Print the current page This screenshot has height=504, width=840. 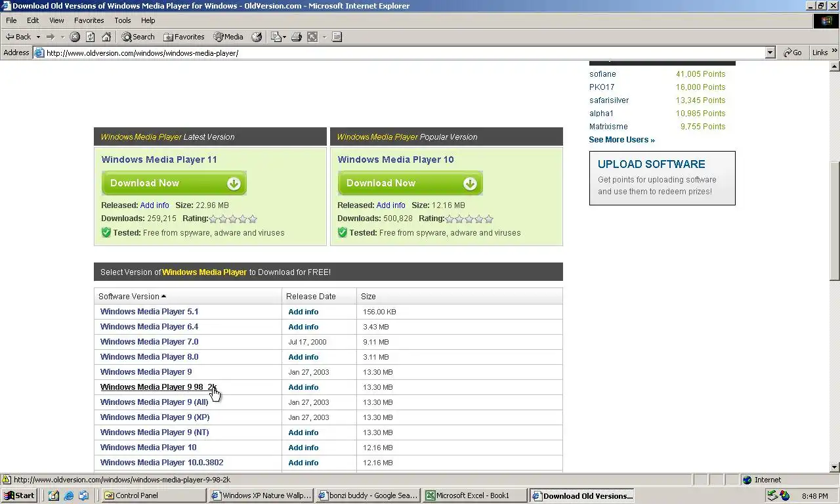(x=296, y=37)
